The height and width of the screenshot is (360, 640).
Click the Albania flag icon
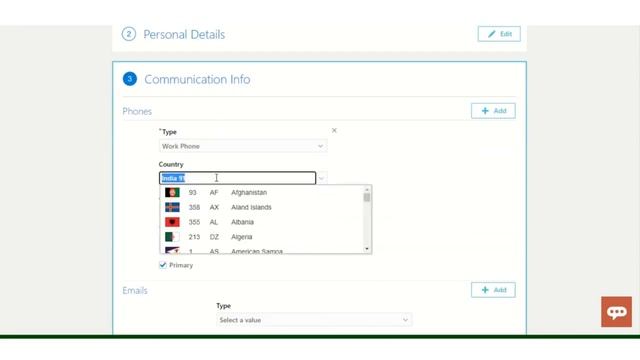click(x=172, y=222)
